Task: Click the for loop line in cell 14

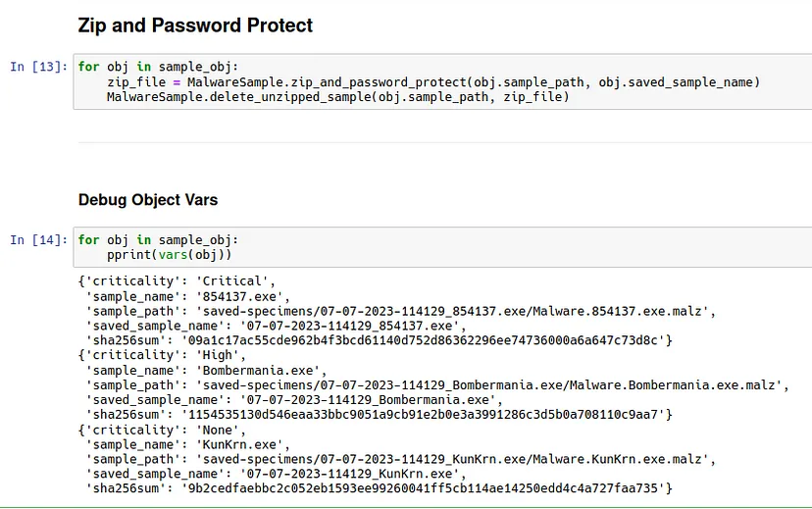Action: tap(157, 240)
